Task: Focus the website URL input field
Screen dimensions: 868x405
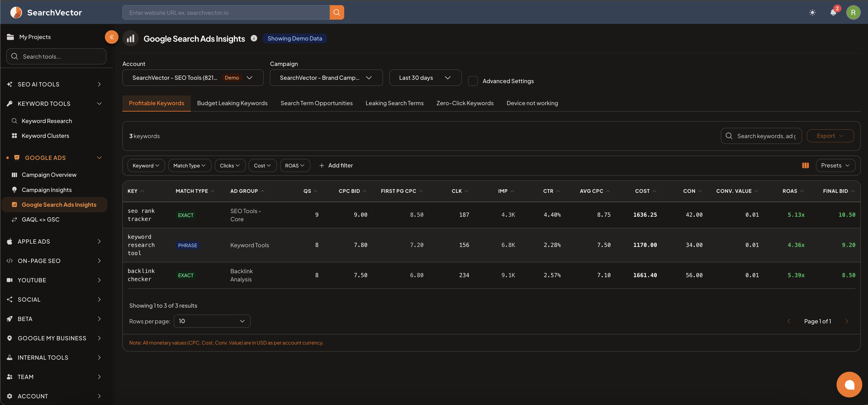Action: tap(226, 12)
